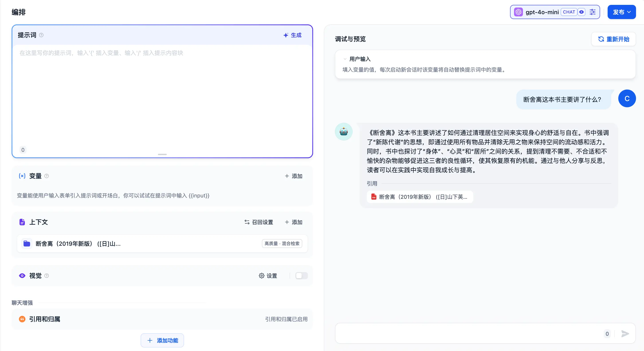Click the help icon next to 提示词
This screenshot has width=644, height=351.
pyautogui.click(x=41, y=35)
